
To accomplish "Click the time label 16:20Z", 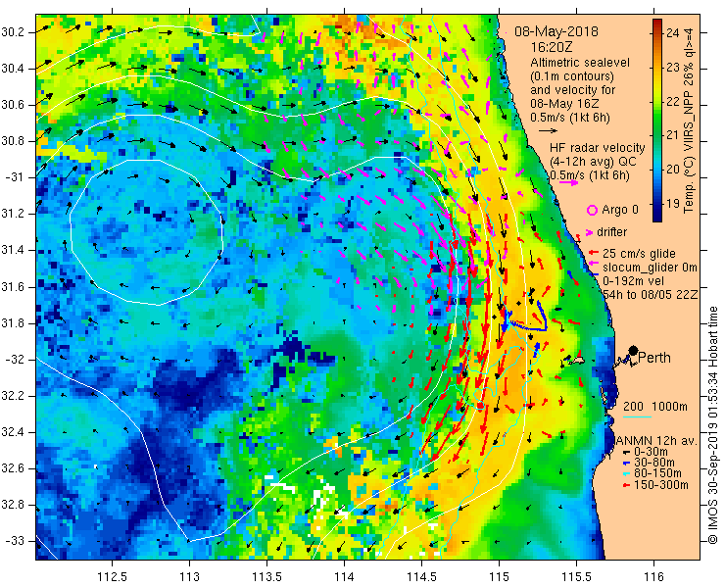I will (x=552, y=47).
